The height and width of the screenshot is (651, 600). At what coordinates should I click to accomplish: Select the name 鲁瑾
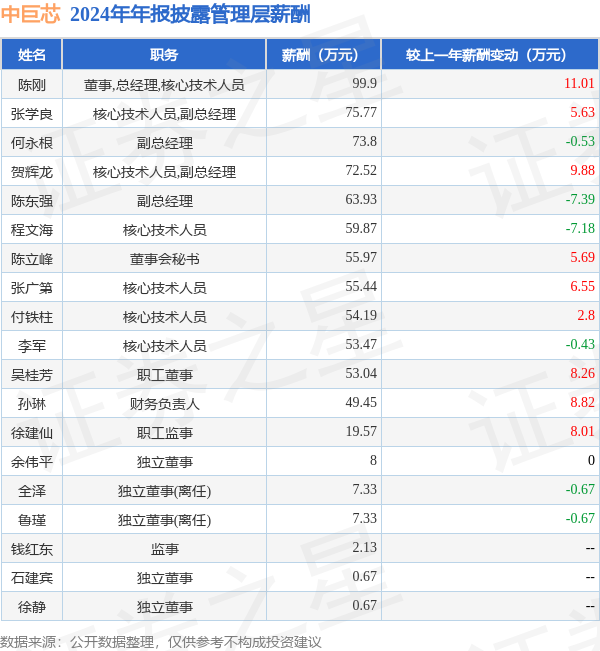(x=32, y=520)
